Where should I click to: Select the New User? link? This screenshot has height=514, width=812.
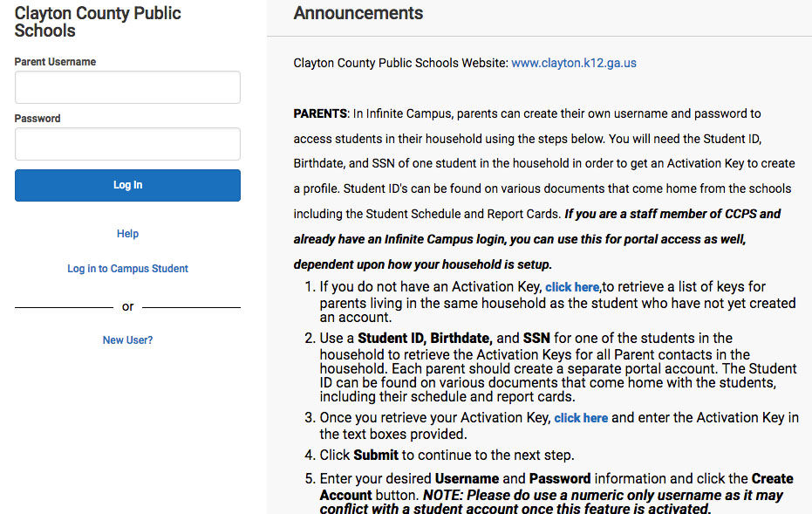point(127,340)
